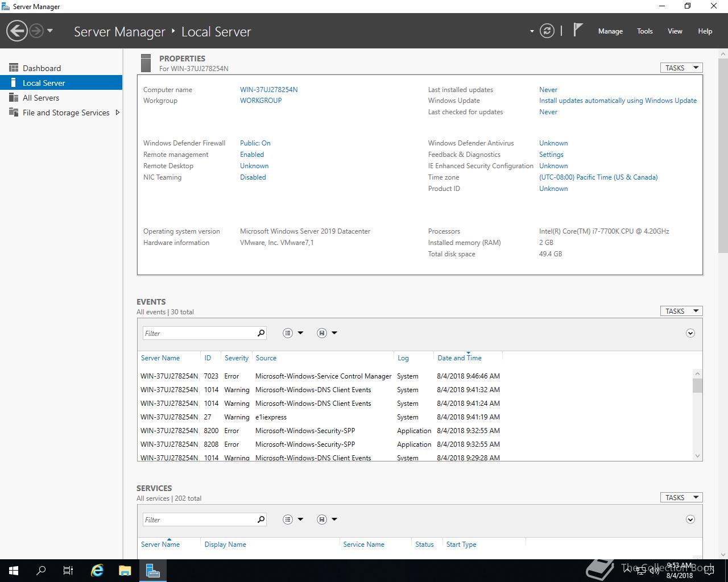Click the refresh icon in header

(547, 31)
